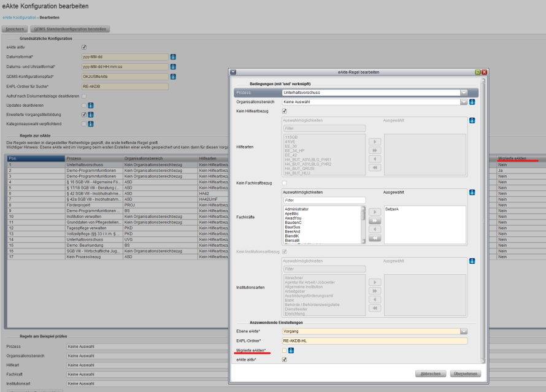This screenshot has height=392, width=546.
Task: Click Abbrechen in the rule dialog
Action: [431, 374]
